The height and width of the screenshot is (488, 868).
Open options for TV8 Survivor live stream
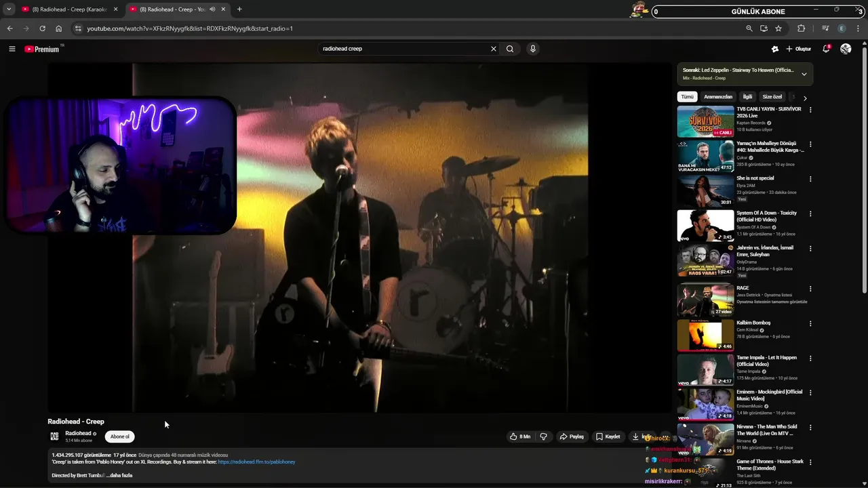[x=810, y=110]
